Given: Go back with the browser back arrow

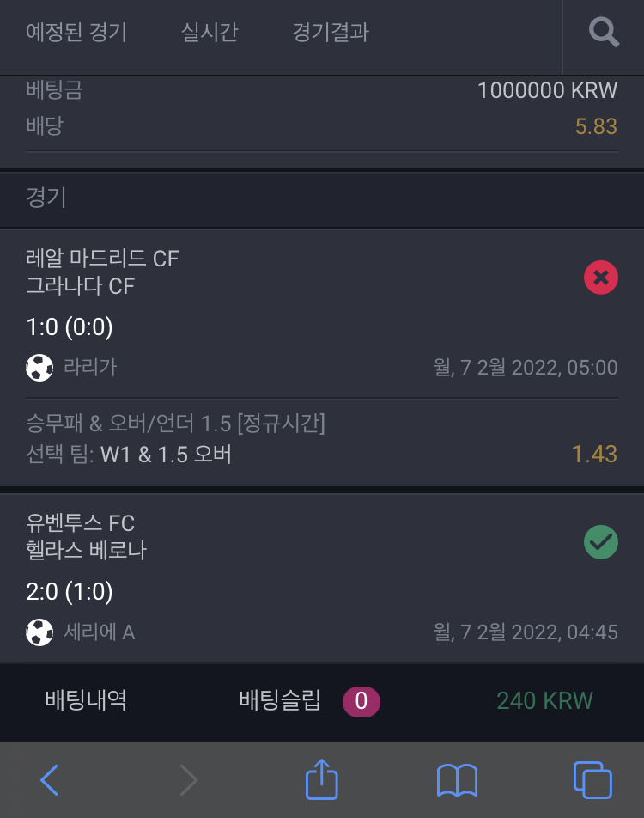Looking at the screenshot, I should coord(50,780).
